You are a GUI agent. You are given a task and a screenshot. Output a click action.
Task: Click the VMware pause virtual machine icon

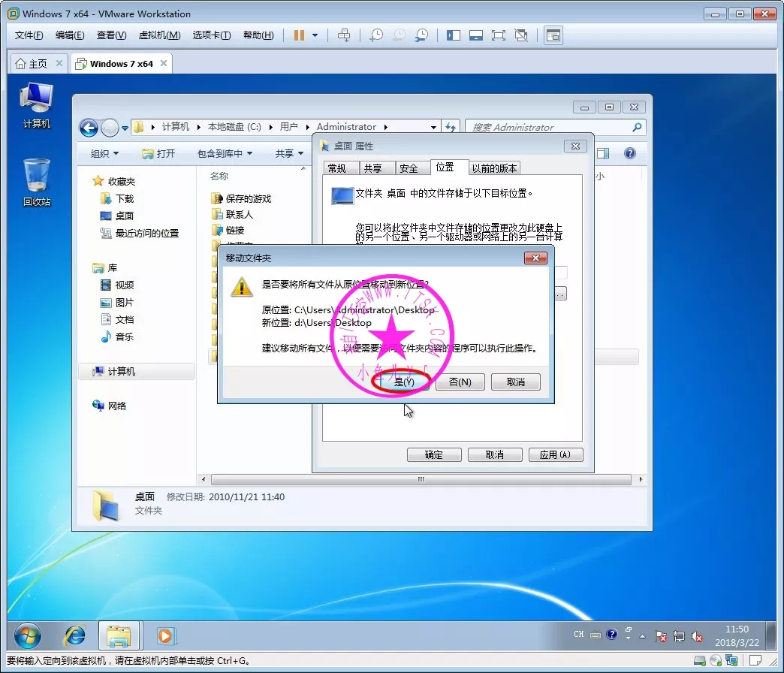click(299, 35)
